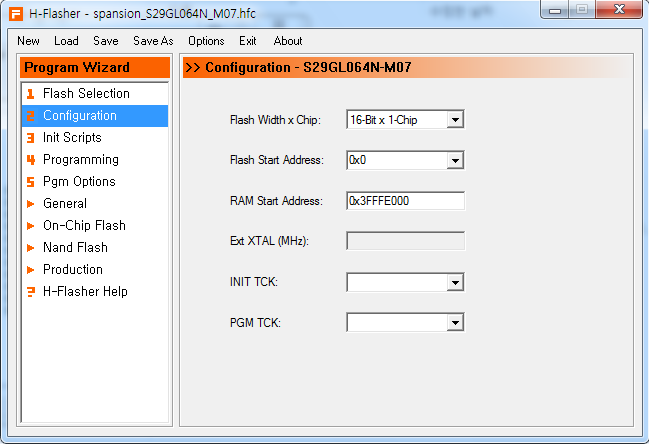Click the H-Flasher app icon in title bar
This screenshot has height=444, width=649.
point(16,14)
